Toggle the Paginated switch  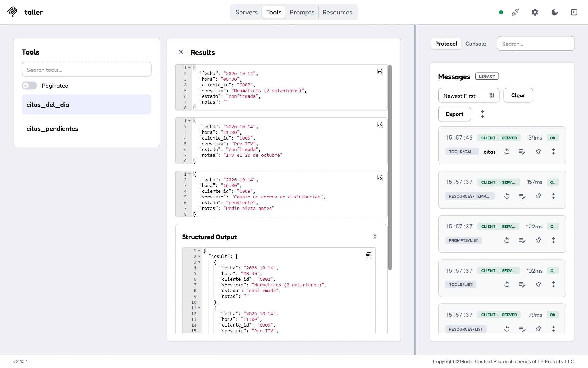tap(29, 86)
